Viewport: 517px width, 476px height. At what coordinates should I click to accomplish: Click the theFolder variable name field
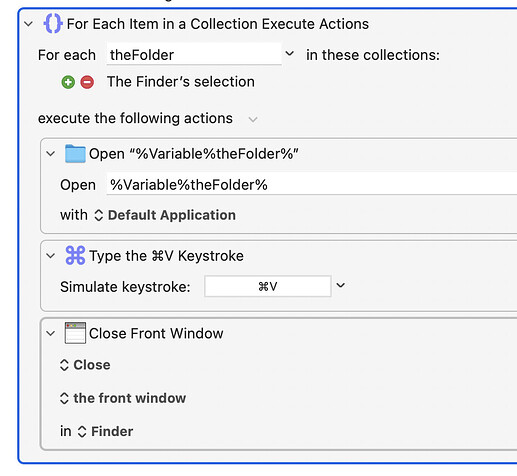pos(194,54)
